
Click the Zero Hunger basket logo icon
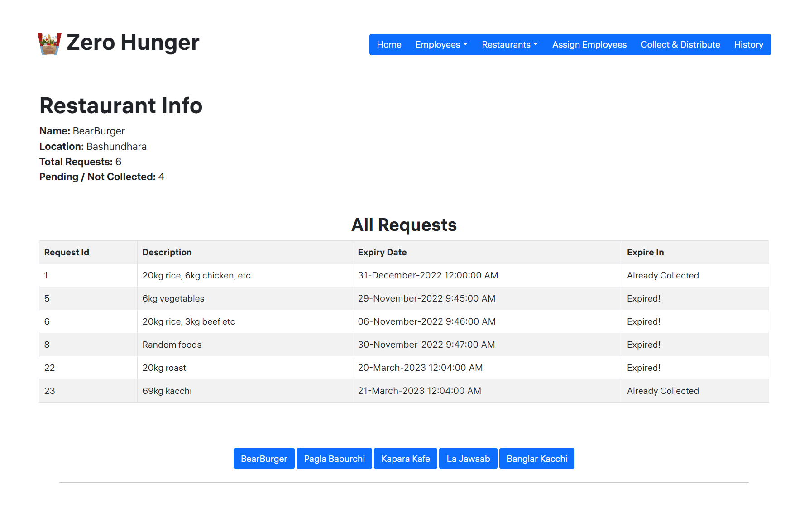(49, 43)
